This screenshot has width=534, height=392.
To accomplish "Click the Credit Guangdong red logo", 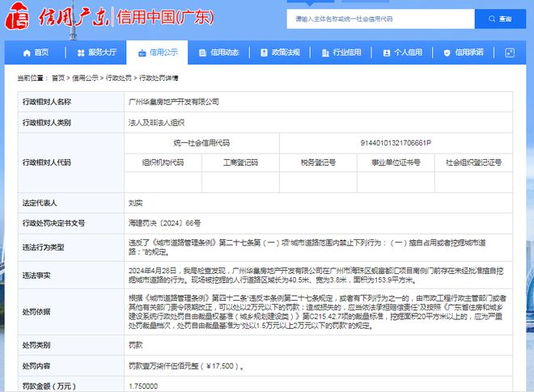I will 17,15.
